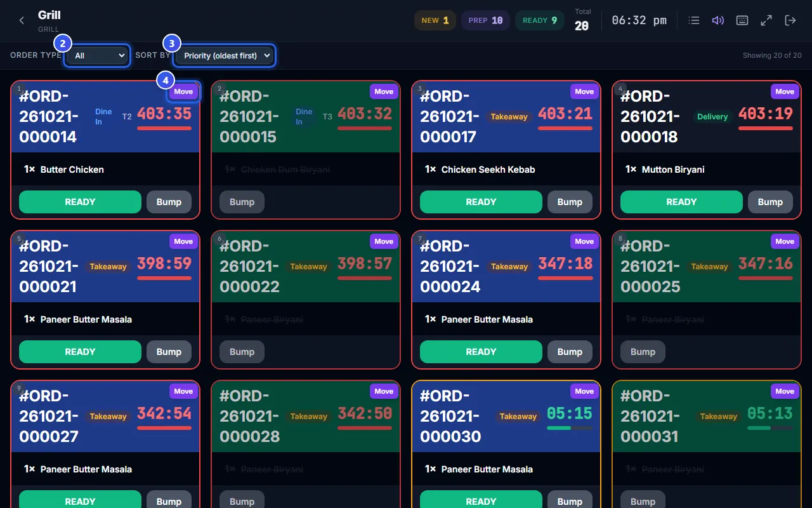812x508 pixels.
Task: Bump order 000022 Paneer Biryani
Action: coord(242,352)
